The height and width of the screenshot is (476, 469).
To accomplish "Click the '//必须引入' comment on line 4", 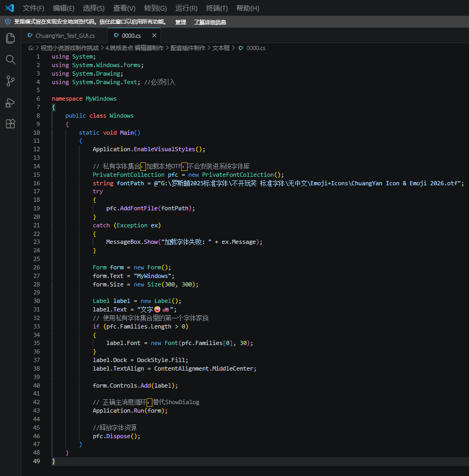I will click(159, 82).
